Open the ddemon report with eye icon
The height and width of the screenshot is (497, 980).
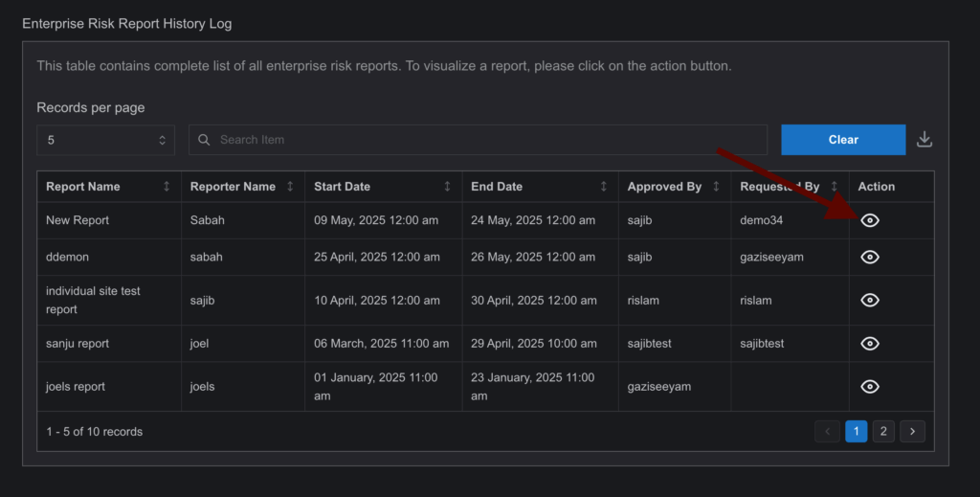869,257
